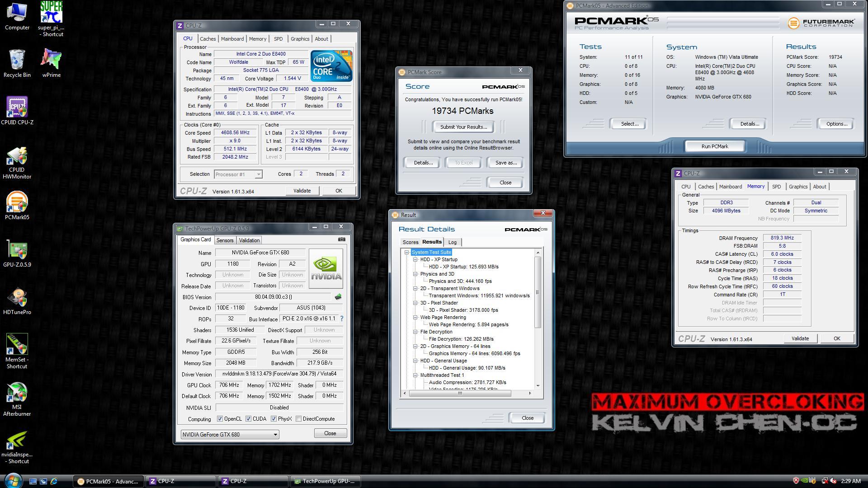Click the Run PCMark button

click(715, 146)
